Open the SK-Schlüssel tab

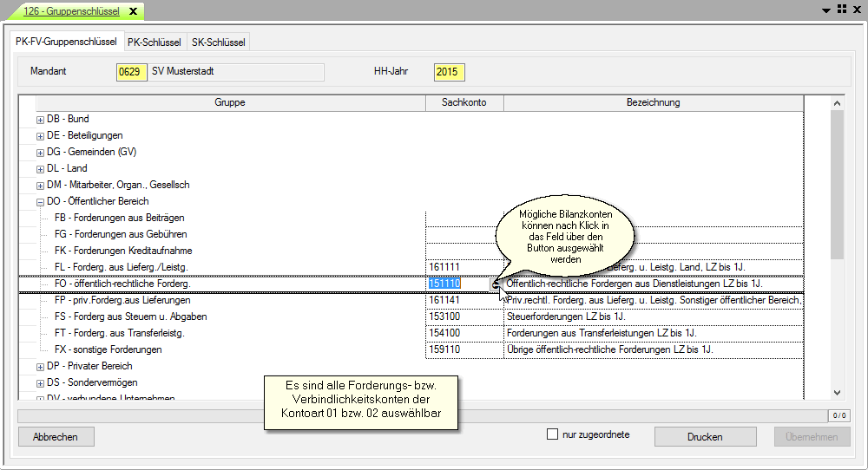pyautogui.click(x=218, y=42)
